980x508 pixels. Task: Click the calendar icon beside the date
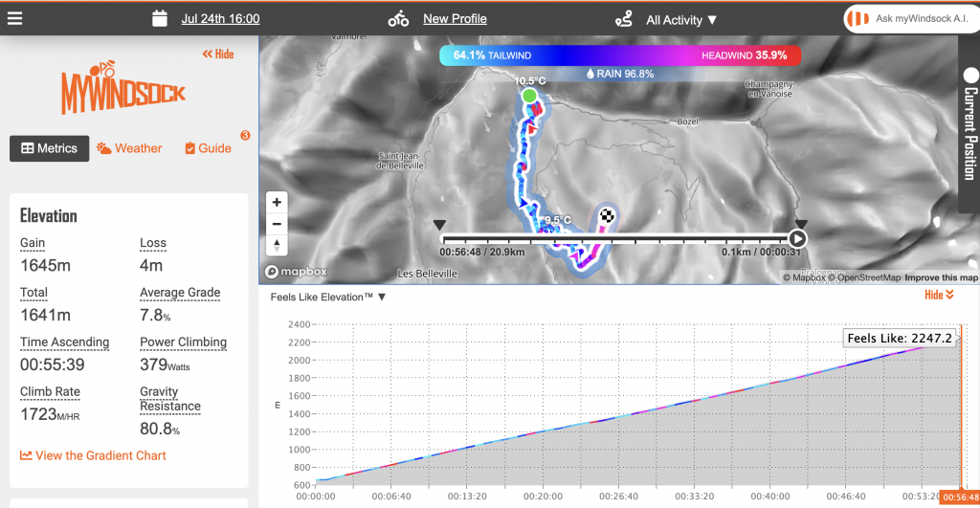tap(160, 18)
